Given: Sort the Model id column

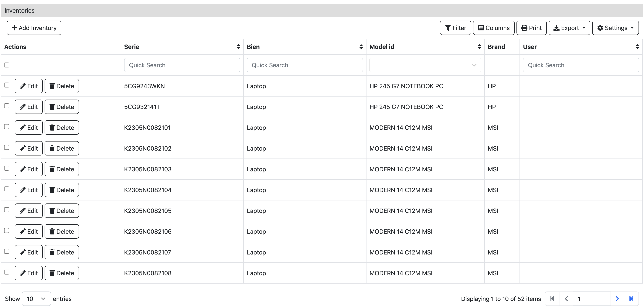Looking at the screenshot, I should [479, 47].
